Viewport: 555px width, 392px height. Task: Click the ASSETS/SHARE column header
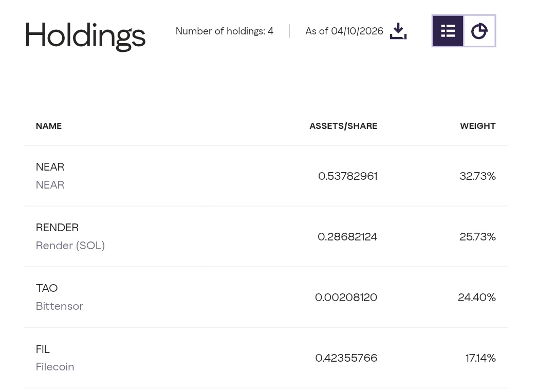click(343, 126)
